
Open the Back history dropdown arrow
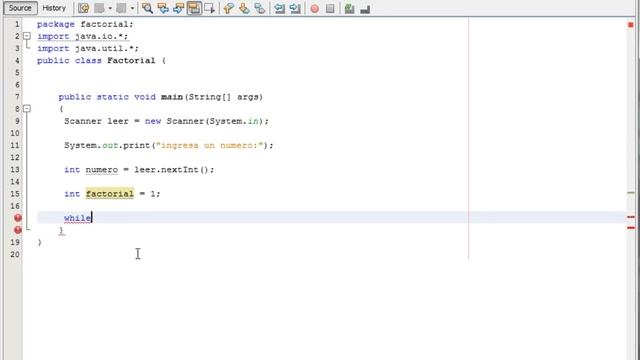110,8
